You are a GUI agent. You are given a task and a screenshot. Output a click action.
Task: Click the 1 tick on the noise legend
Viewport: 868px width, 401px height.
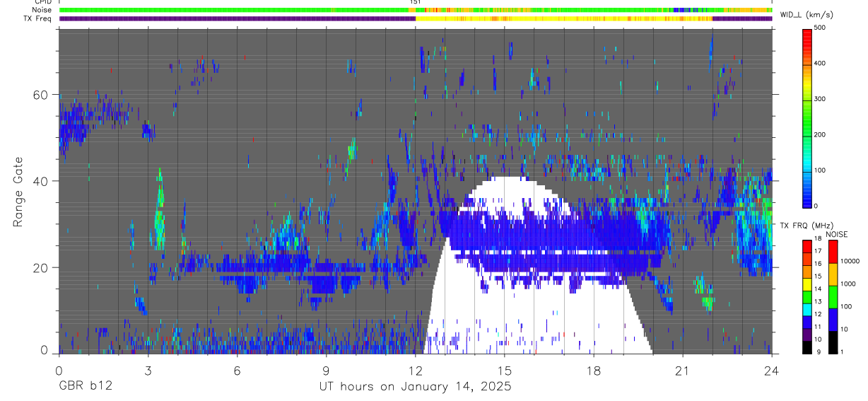(843, 351)
